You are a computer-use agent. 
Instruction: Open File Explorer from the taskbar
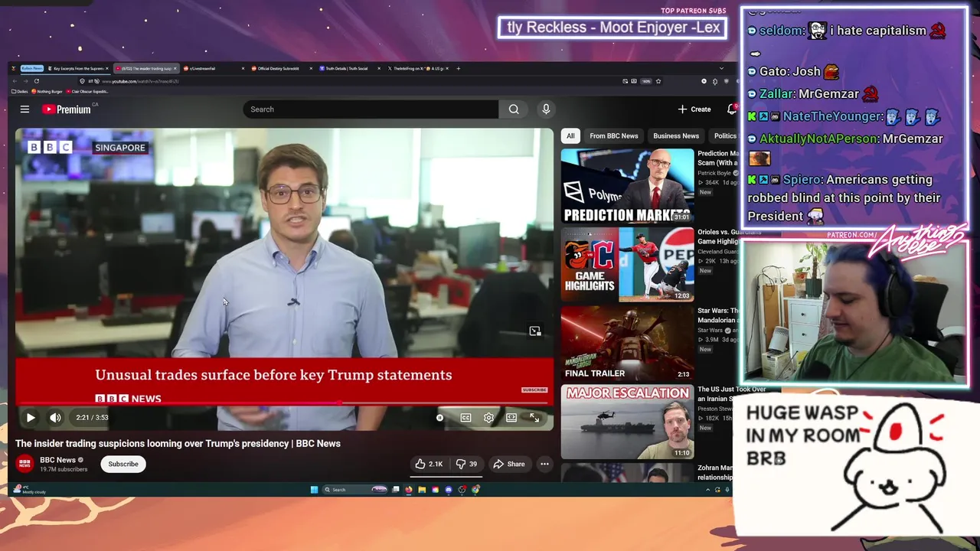(x=422, y=490)
